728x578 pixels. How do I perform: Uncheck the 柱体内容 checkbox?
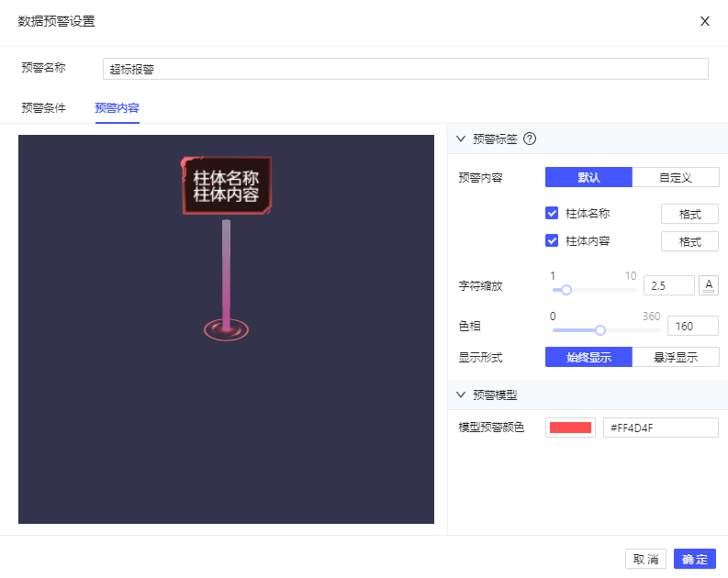click(552, 240)
